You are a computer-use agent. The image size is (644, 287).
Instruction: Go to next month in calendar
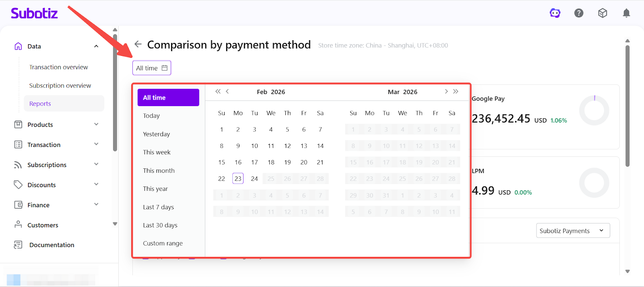pos(446,92)
